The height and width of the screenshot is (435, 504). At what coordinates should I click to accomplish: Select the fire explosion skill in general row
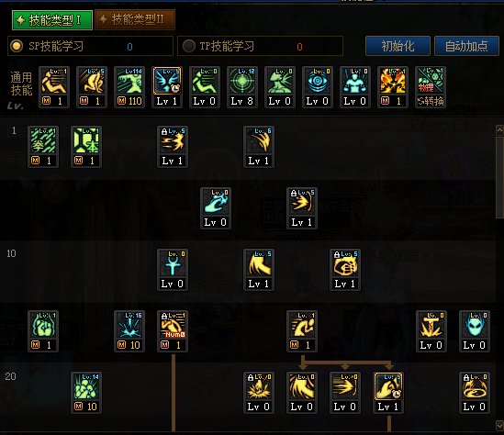(393, 87)
